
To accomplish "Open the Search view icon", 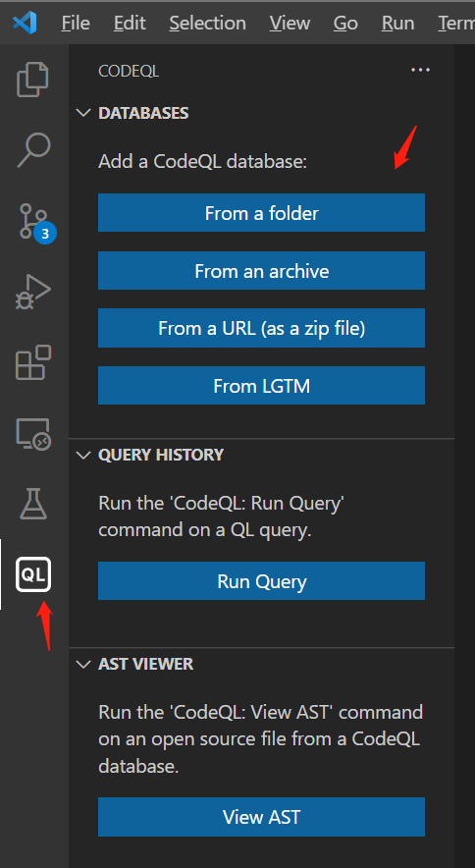I will pos(33,150).
